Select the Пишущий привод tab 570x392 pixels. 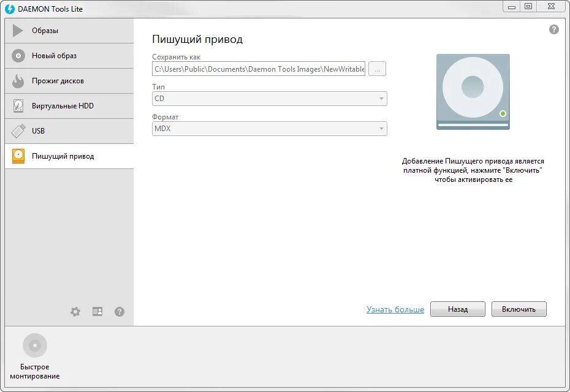69,156
